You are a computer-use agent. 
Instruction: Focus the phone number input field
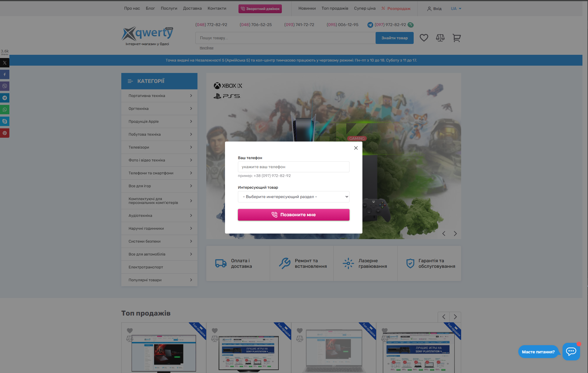point(293,167)
